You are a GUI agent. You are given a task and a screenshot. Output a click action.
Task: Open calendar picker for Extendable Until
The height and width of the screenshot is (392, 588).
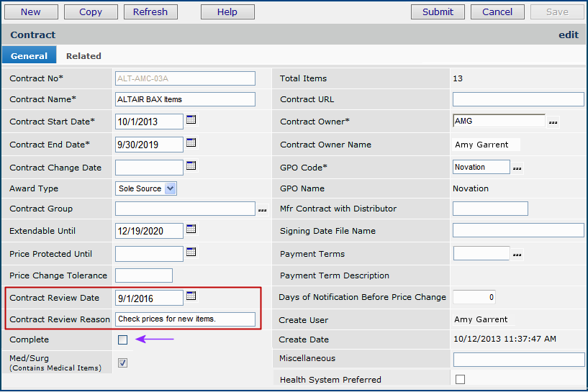191,229
